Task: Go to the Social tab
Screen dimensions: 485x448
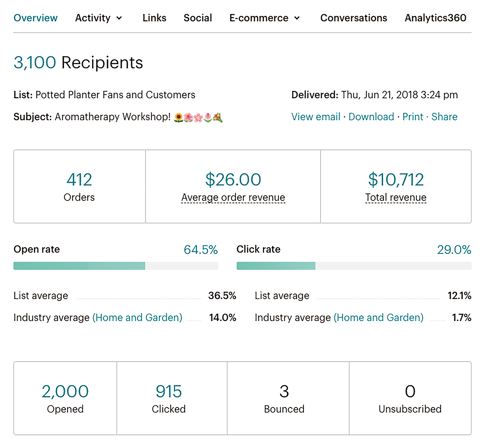Action: [198, 18]
